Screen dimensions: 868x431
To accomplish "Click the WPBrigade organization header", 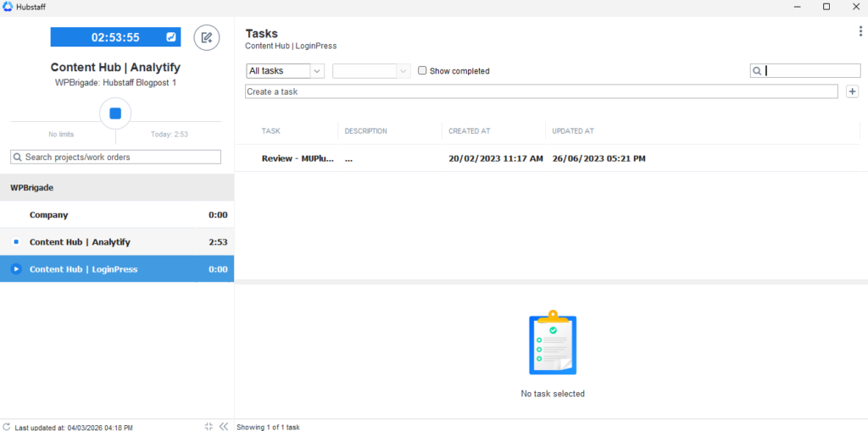I will [117, 188].
